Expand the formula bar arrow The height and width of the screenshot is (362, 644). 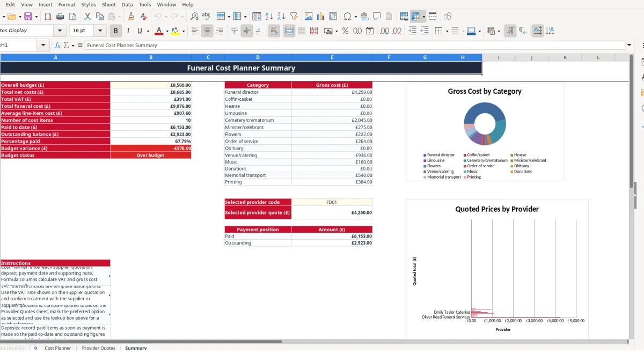[630, 46]
